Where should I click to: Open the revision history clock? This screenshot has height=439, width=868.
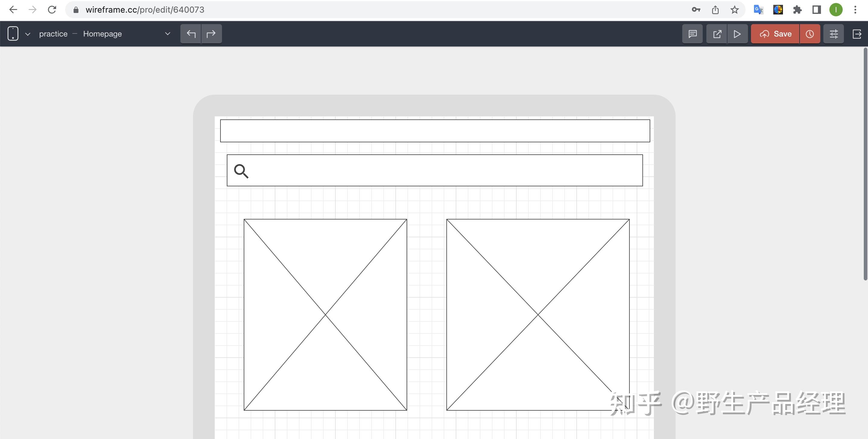click(x=810, y=34)
